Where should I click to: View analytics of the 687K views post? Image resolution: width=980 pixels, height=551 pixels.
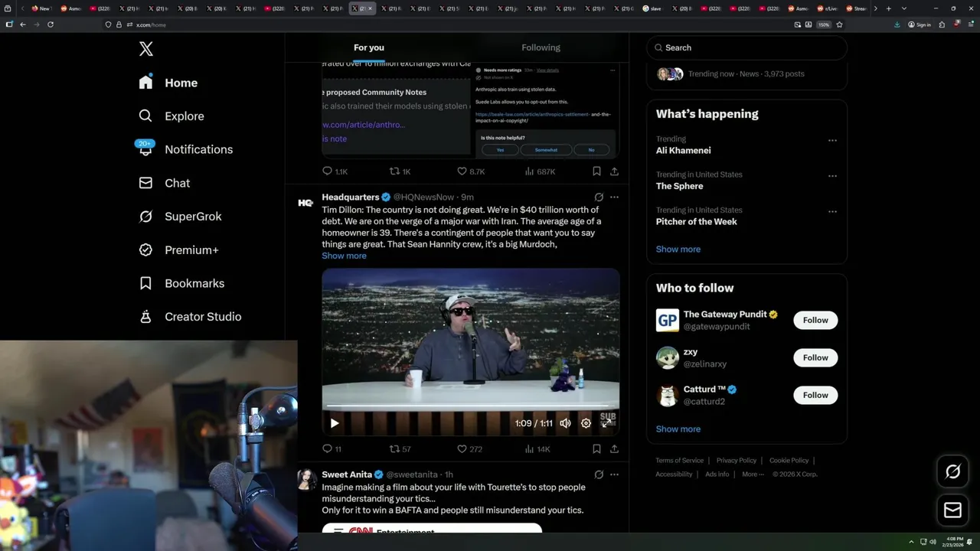coord(539,171)
